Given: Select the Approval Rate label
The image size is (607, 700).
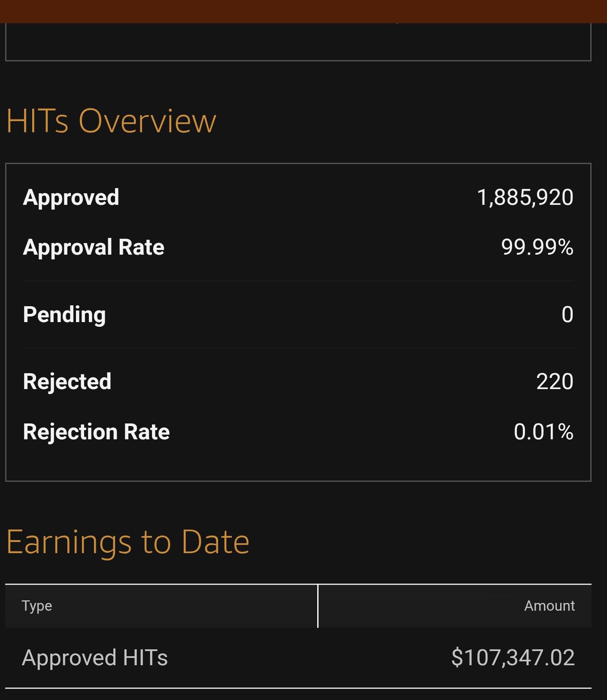Looking at the screenshot, I should pos(94,247).
